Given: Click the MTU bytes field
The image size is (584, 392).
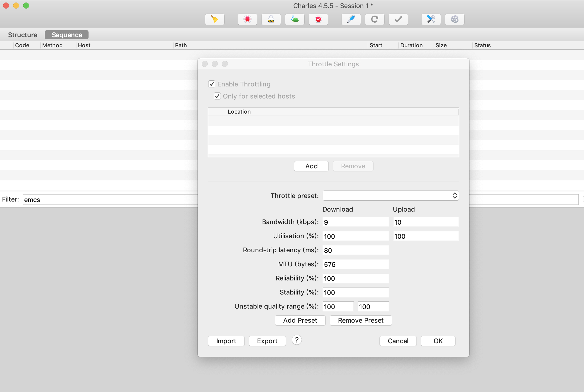Looking at the screenshot, I should tap(356, 264).
